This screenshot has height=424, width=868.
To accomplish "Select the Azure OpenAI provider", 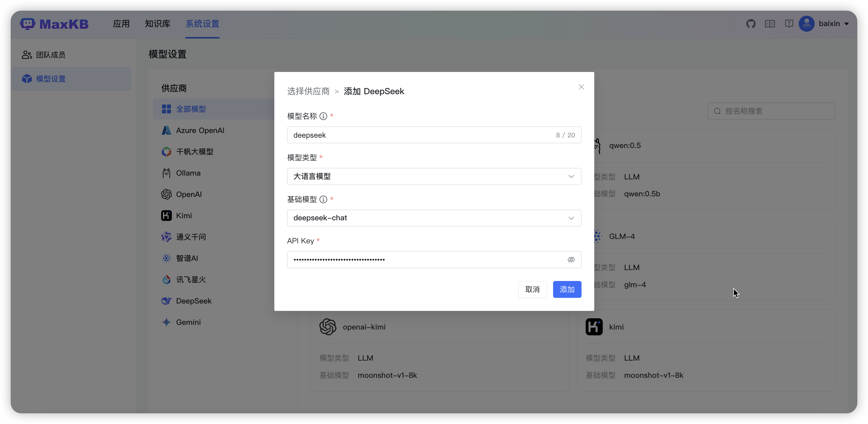I will pyautogui.click(x=200, y=130).
